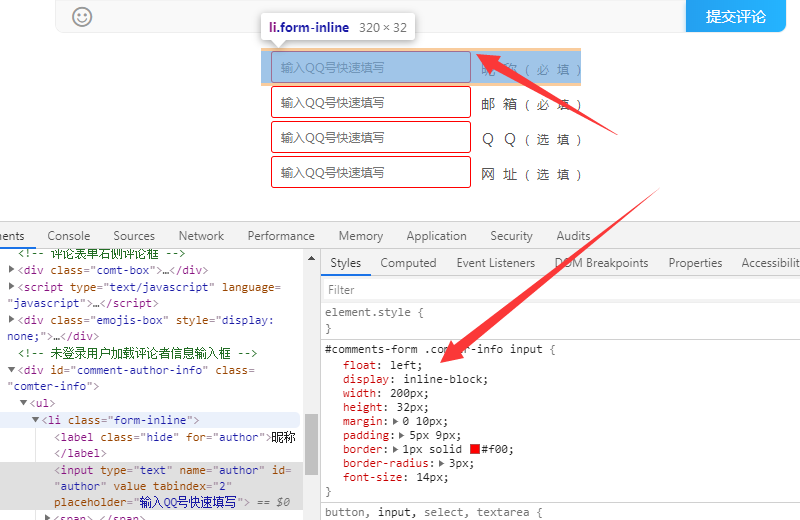The height and width of the screenshot is (520, 800).
Task: Open the Audits tab
Action: (573, 236)
